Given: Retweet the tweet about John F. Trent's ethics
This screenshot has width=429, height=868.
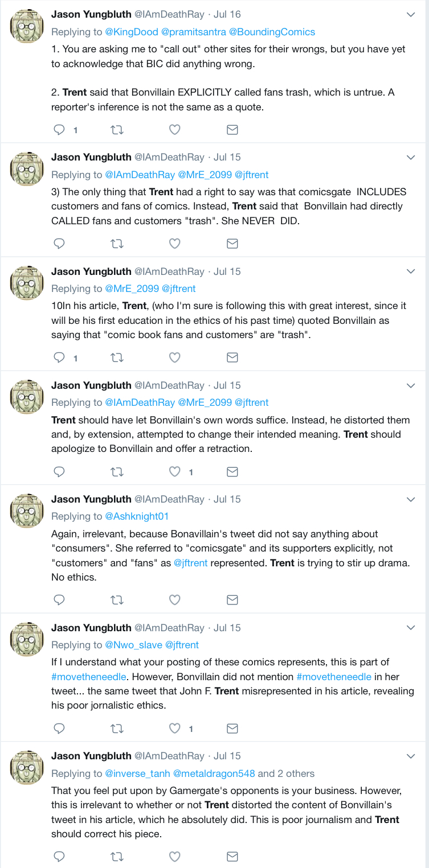Looking at the screenshot, I should pos(117,728).
